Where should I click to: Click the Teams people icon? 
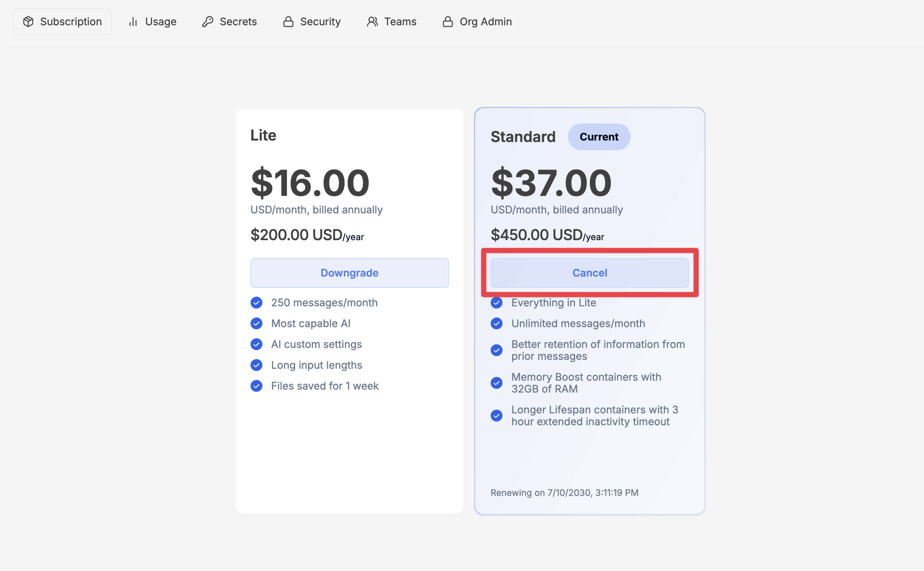(x=372, y=22)
